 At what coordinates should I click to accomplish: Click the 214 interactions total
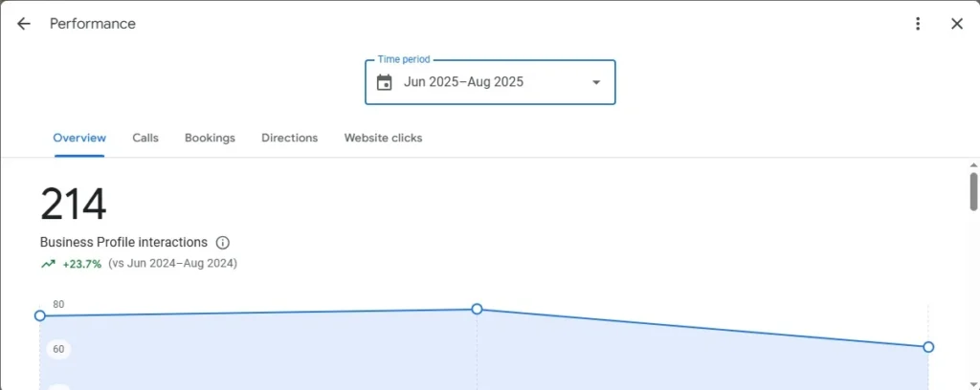[74, 205]
